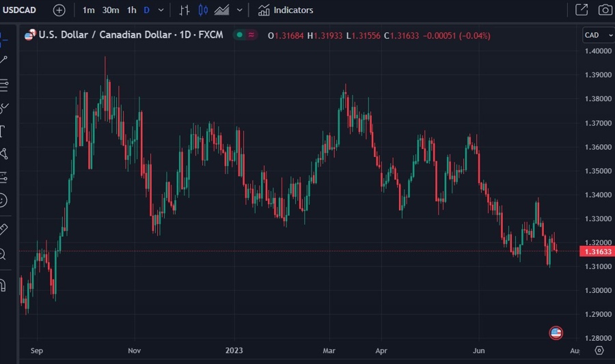The width and height of the screenshot is (615, 364).
Task: Click the low price value L1.31556
Action: 364,36
